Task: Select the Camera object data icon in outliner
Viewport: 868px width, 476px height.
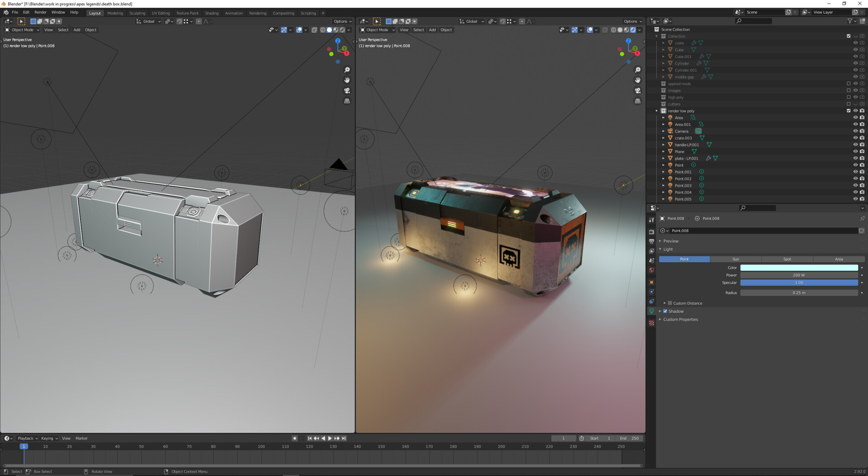Action: (698, 131)
